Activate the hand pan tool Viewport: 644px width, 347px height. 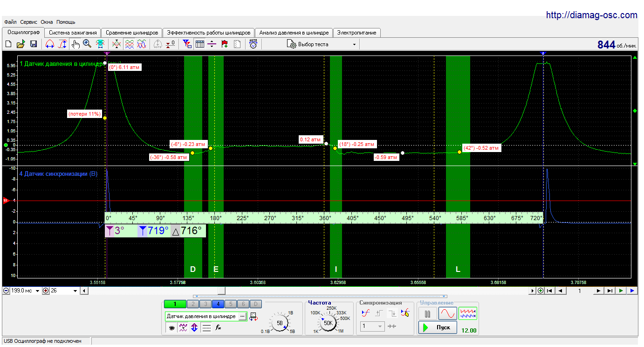75,44
